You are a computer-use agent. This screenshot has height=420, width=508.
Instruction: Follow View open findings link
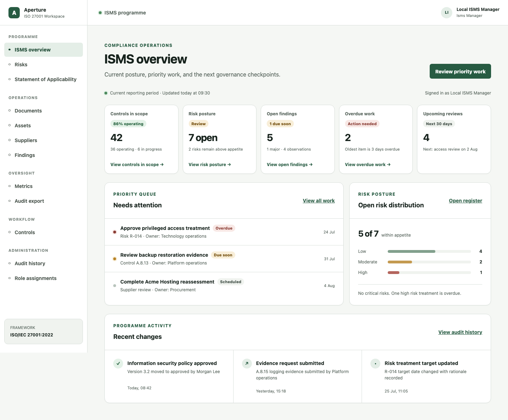click(290, 165)
